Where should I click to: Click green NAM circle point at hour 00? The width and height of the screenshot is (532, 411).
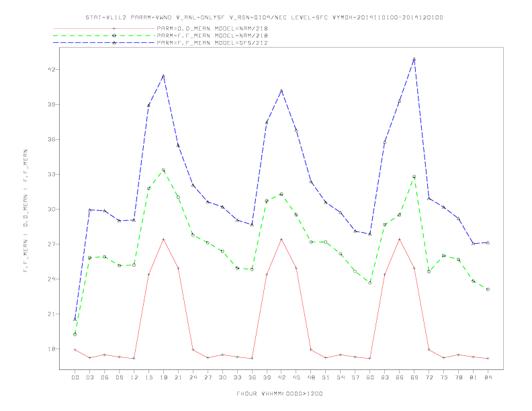pyautogui.click(x=75, y=334)
